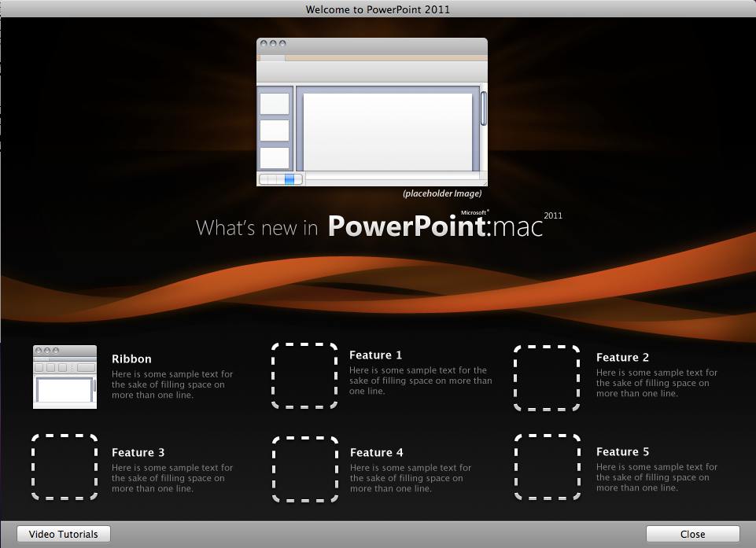Click the Close button
Screen dimensions: 756x548
pyautogui.click(x=692, y=534)
